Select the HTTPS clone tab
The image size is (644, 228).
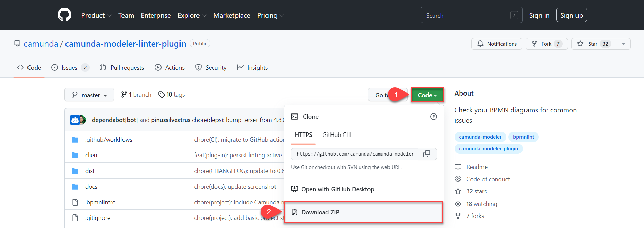coord(303,135)
